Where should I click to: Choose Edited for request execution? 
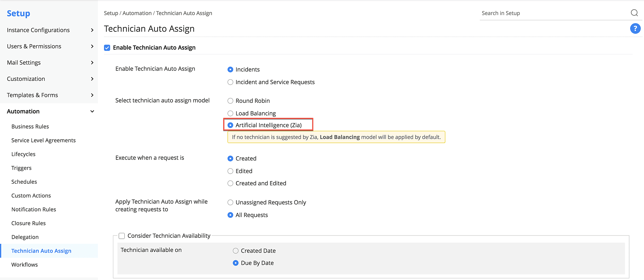click(230, 171)
